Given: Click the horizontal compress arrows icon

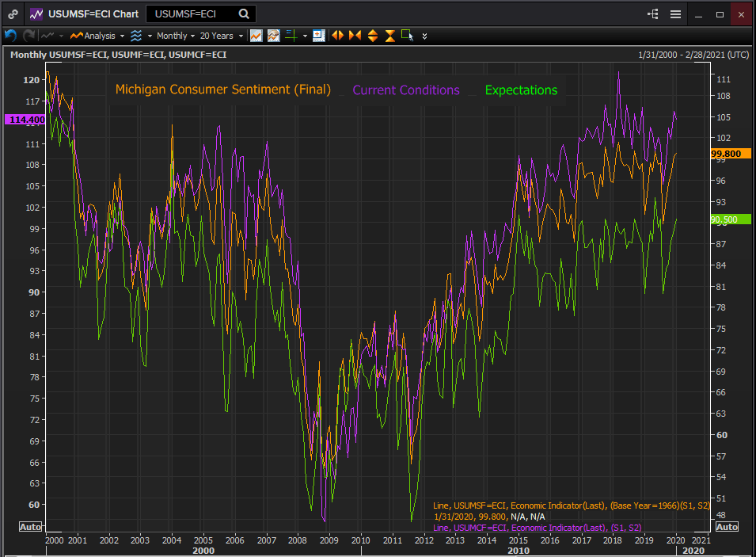Looking at the screenshot, I should click(355, 36).
